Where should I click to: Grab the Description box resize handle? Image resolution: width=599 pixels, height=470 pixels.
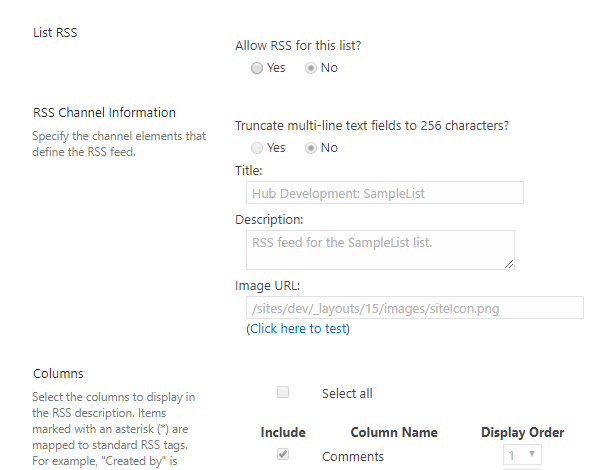tap(509, 264)
